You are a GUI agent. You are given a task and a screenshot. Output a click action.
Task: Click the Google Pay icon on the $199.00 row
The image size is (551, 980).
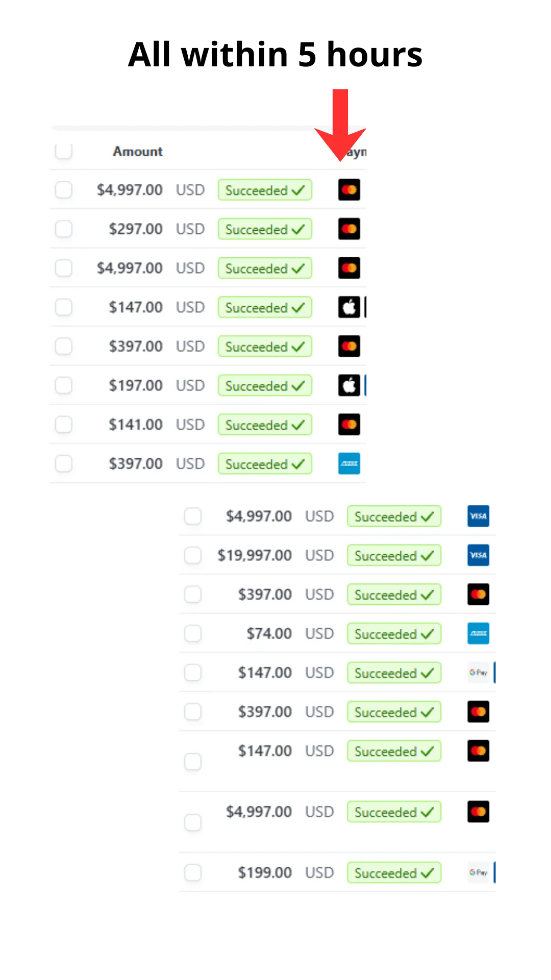click(x=478, y=872)
